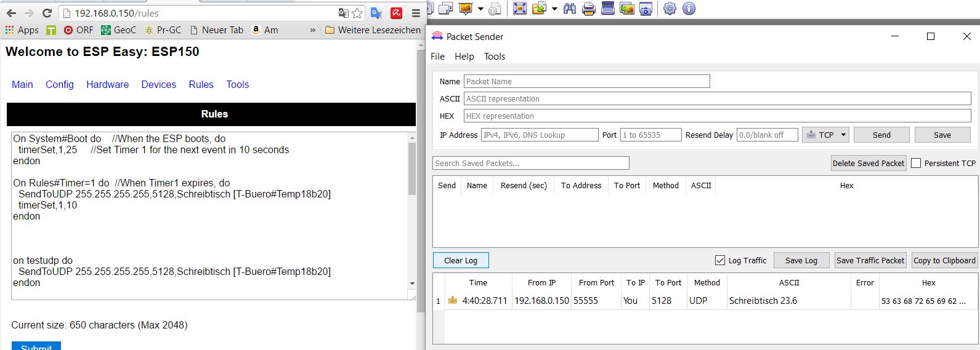Open the File menu in Packet Sender
The width and height of the screenshot is (980, 350).
tap(437, 56)
